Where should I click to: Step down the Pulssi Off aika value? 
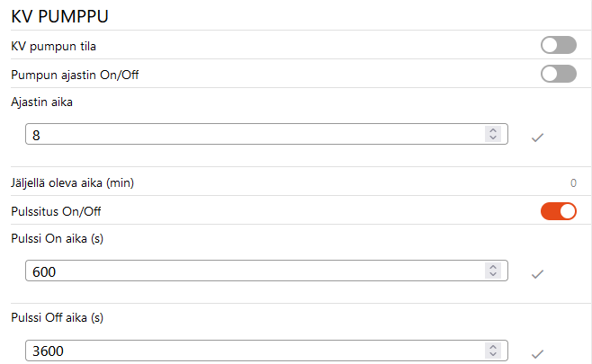tap(492, 354)
